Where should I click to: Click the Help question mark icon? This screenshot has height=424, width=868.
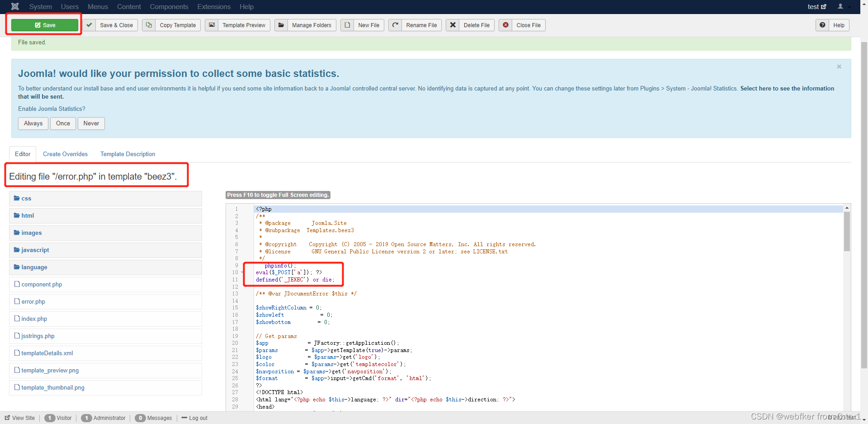(822, 25)
